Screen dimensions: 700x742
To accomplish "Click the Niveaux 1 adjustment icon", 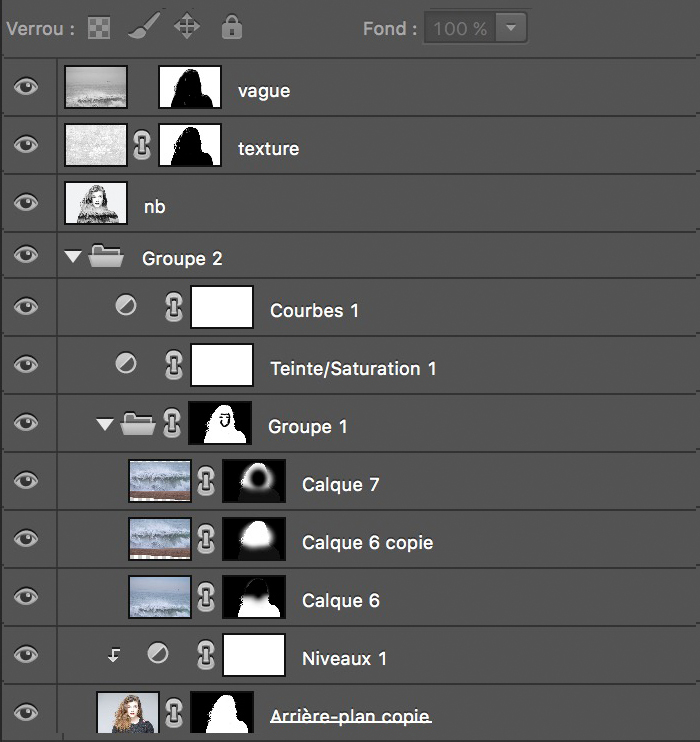I will point(158,654).
